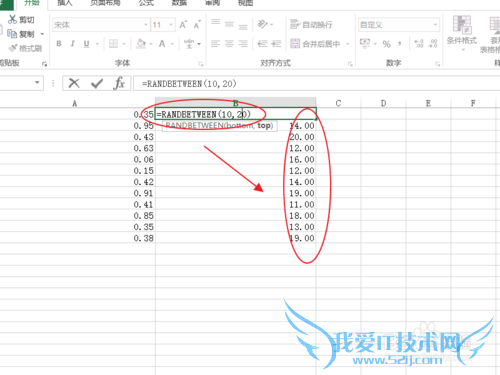Viewport: 500px width, 375px height.
Task: Open the Number group dialog launcher
Action: (x=437, y=64)
